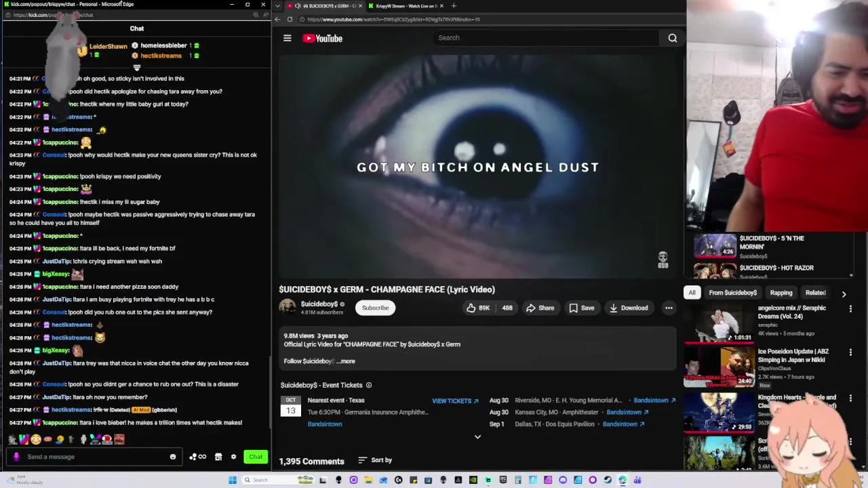The height and width of the screenshot is (488, 868).
Task: Click VIEW TICKETS for Texas event
Action: point(455,401)
